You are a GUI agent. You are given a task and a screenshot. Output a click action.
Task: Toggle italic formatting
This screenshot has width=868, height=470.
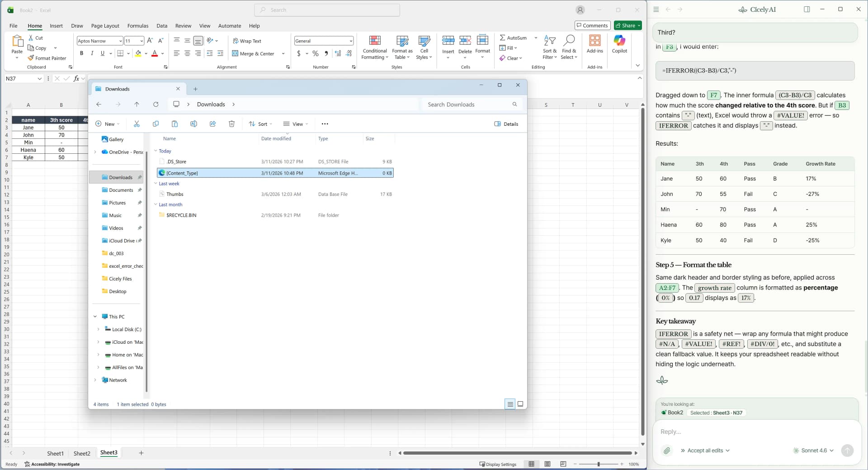tap(92, 53)
